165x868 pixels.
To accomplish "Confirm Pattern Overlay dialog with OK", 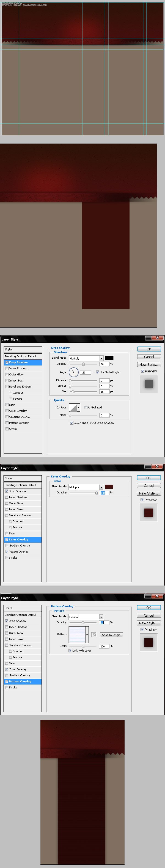I will (148, 608).
